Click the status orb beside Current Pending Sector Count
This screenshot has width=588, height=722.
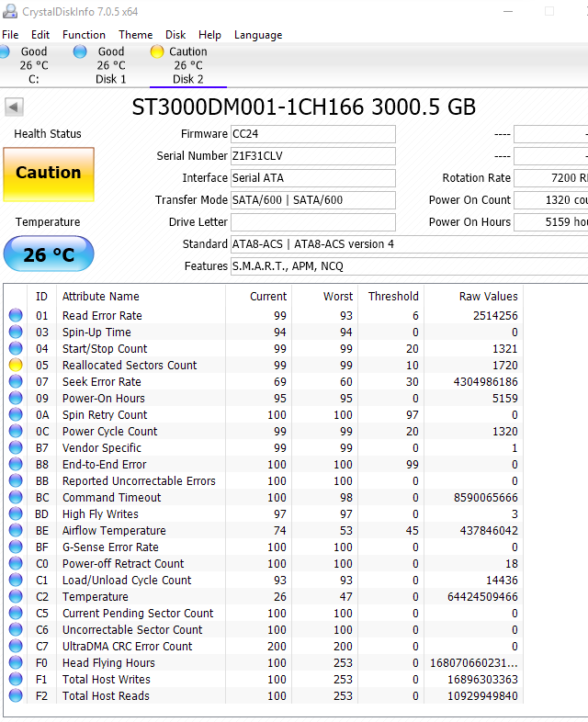tap(16, 613)
